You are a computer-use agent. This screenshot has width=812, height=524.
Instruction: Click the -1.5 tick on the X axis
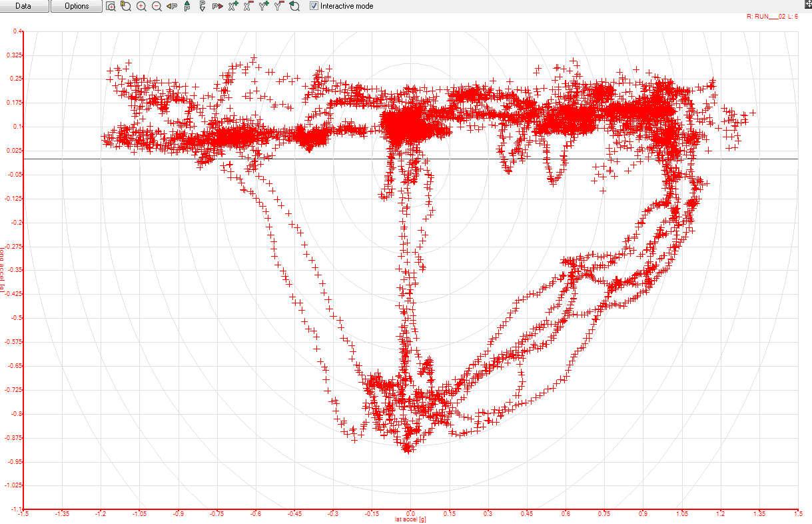coord(23,514)
